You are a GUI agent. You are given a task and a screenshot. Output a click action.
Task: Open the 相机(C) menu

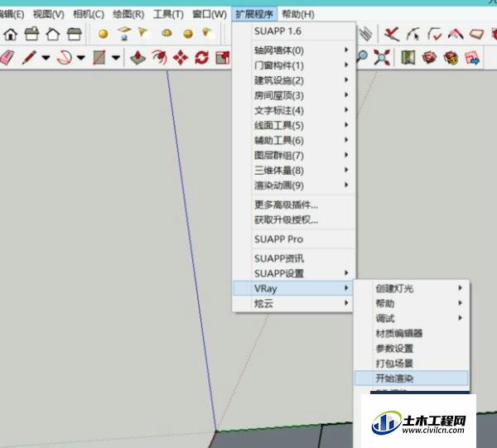89,14
